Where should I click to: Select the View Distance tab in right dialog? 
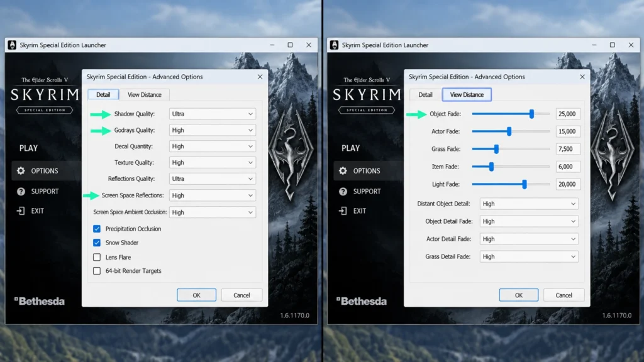[x=467, y=94]
